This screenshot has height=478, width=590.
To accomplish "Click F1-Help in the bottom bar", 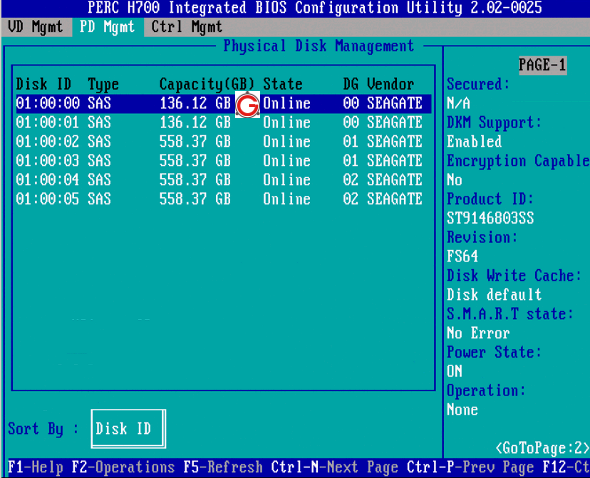I will [36, 467].
